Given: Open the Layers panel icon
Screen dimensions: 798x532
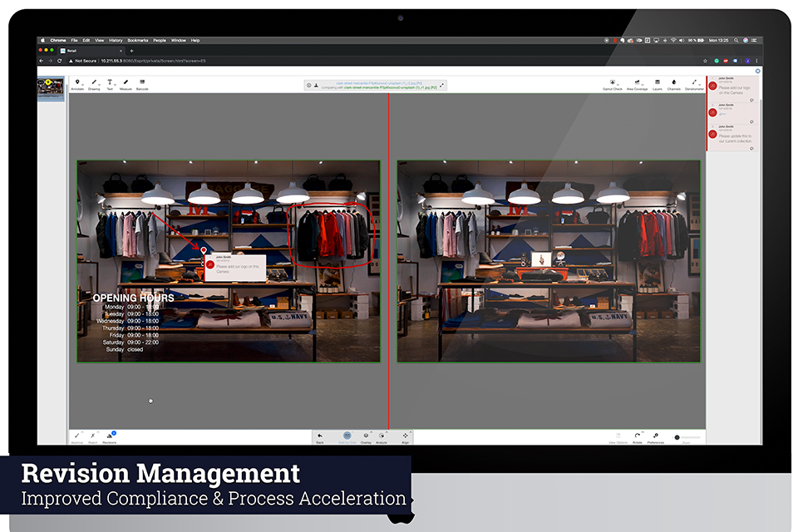Looking at the screenshot, I should coord(658,83).
